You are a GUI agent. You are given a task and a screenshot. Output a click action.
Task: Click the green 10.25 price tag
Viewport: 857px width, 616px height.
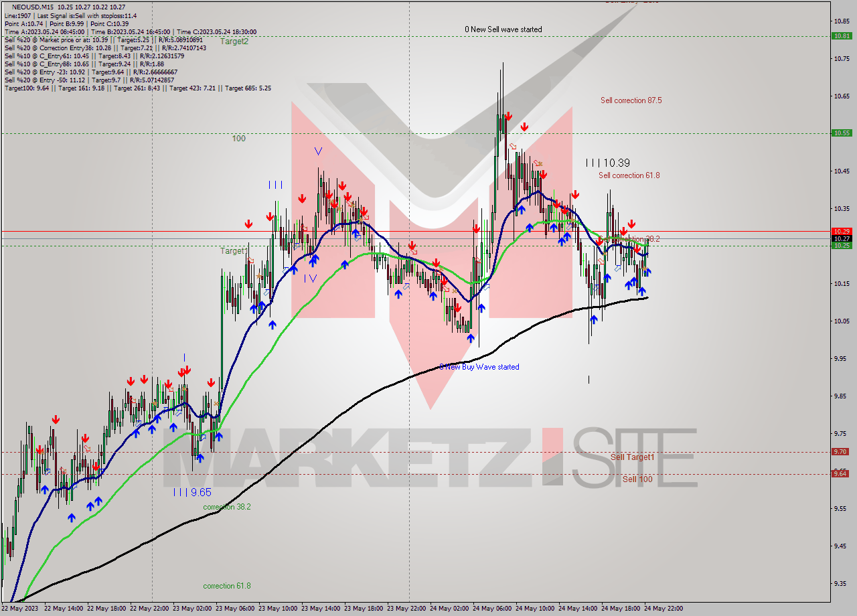tap(842, 246)
